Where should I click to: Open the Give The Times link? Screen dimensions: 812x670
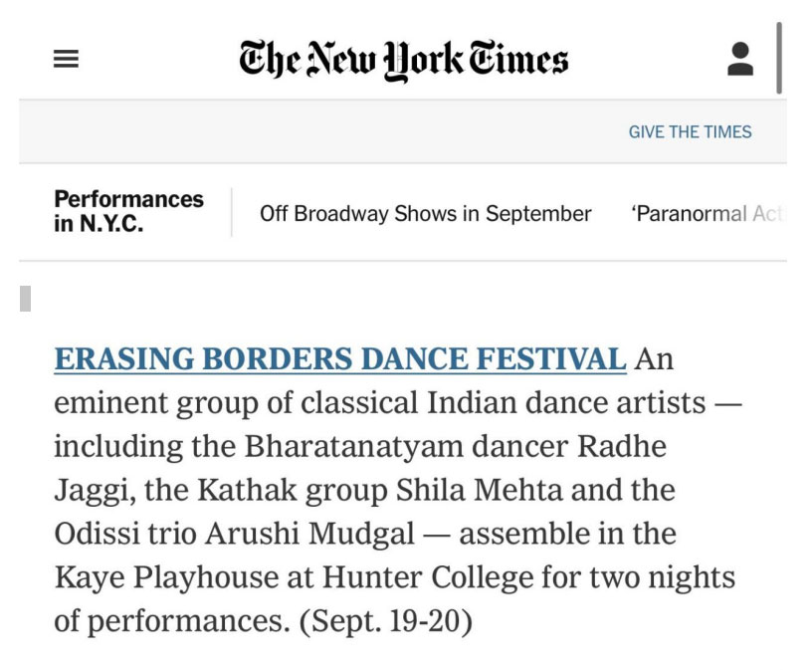point(690,131)
